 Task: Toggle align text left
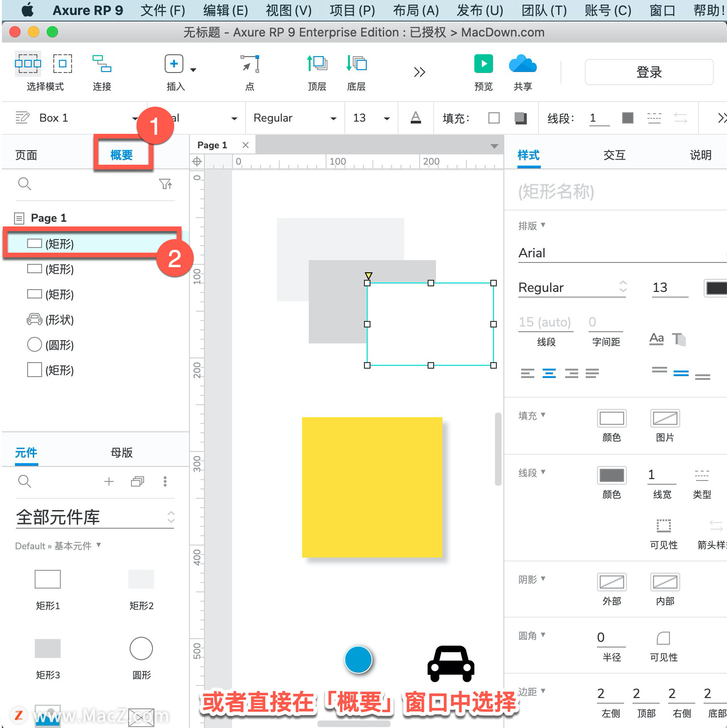527,373
